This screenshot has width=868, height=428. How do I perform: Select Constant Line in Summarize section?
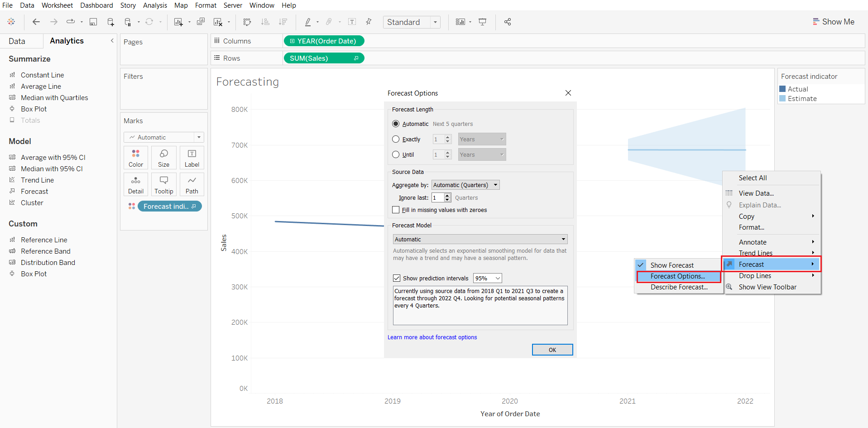pos(42,75)
